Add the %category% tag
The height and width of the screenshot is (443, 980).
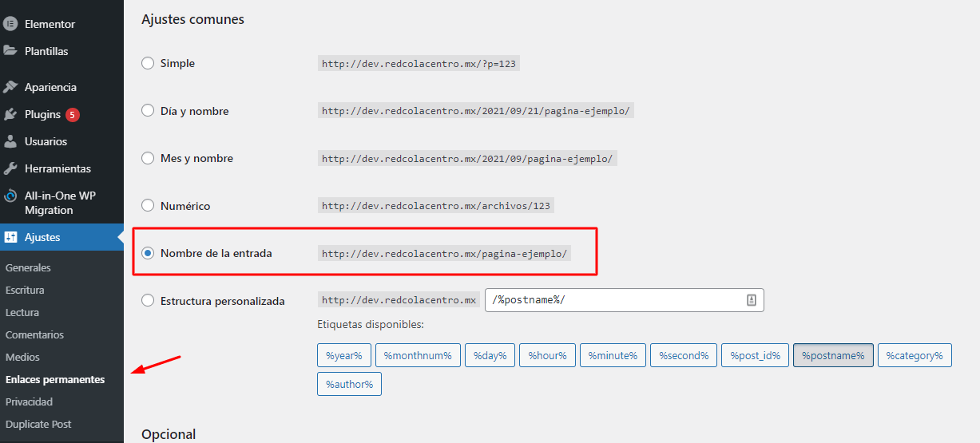point(915,355)
